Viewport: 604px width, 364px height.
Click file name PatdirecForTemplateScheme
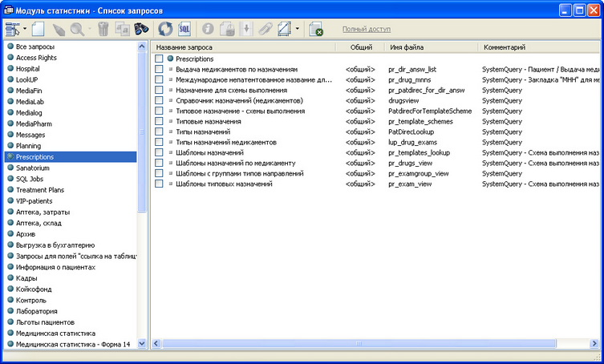click(430, 111)
